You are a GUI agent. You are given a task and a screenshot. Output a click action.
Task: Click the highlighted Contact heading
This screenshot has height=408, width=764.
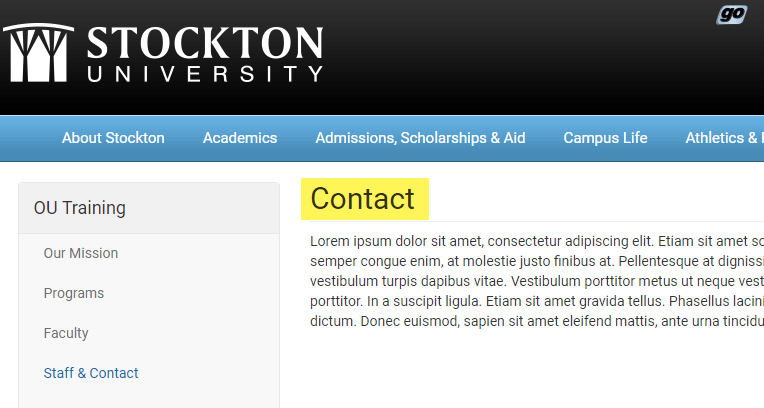[363, 199]
